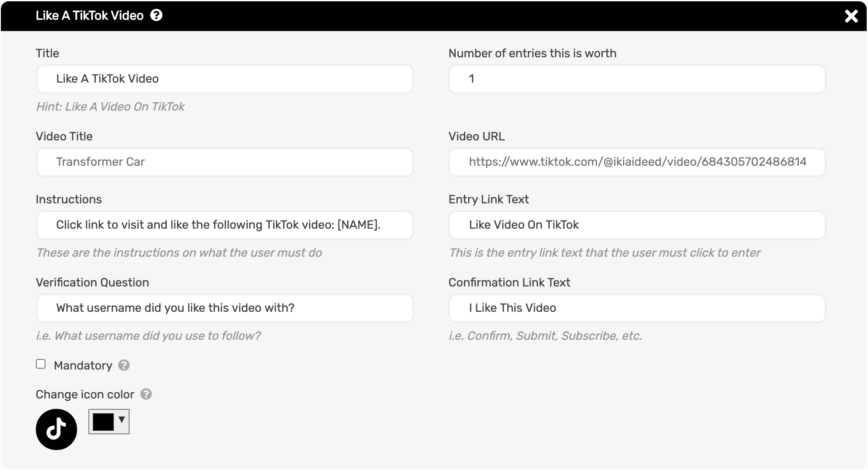The width and height of the screenshot is (868, 471).
Task: Edit the Instructions text field
Action: [225, 225]
